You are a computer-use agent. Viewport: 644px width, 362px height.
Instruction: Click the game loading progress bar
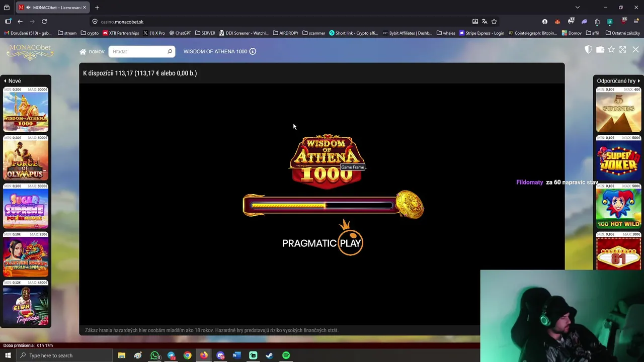(x=322, y=205)
